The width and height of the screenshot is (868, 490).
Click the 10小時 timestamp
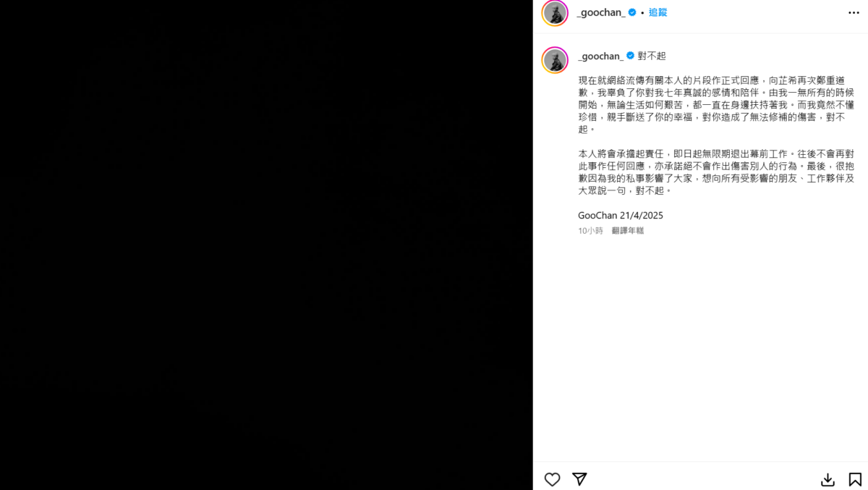coord(590,230)
